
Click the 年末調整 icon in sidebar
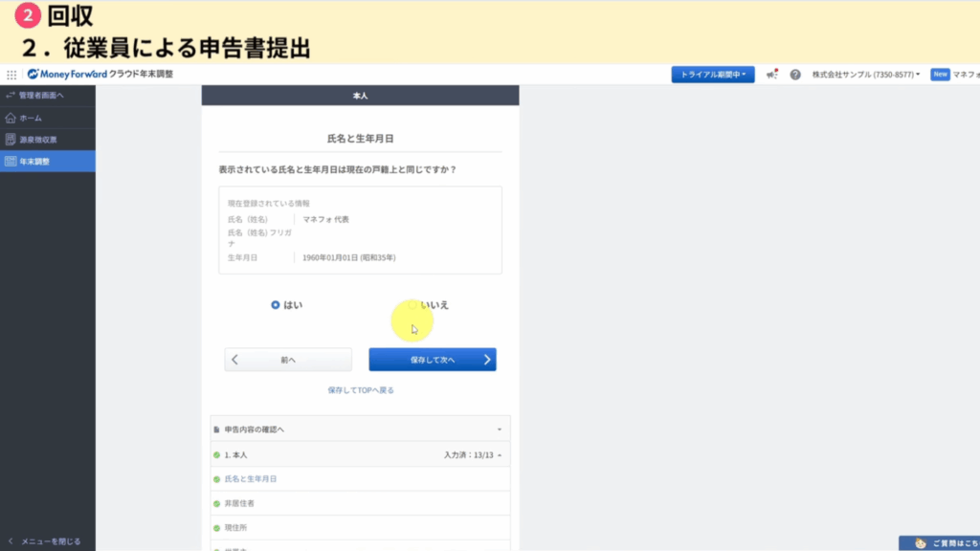[11, 162]
